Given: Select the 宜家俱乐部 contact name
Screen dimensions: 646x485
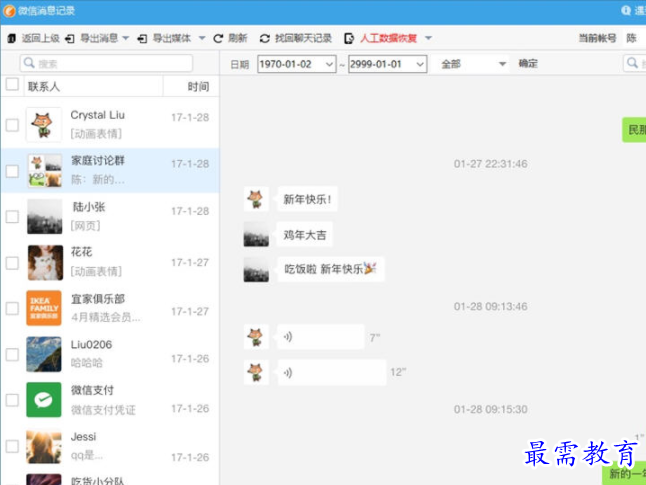Looking at the screenshot, I should pyautogui.click(x=98, y=299).
